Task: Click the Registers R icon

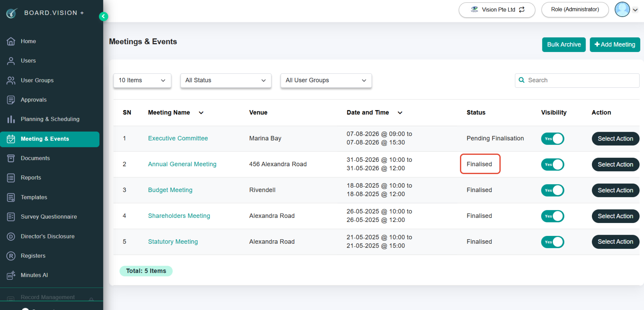Action: pos(11,256)
